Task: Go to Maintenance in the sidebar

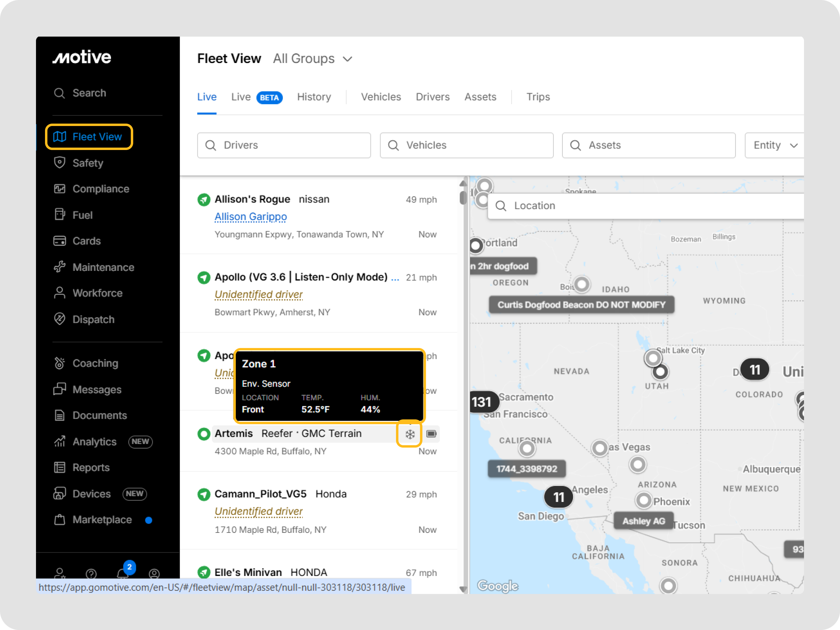Action: pos(103,267)
